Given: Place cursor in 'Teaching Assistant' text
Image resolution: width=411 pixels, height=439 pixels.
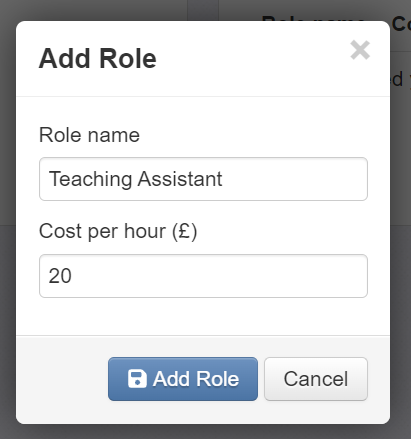Looking at the screenshot, I should click(135, 179).
